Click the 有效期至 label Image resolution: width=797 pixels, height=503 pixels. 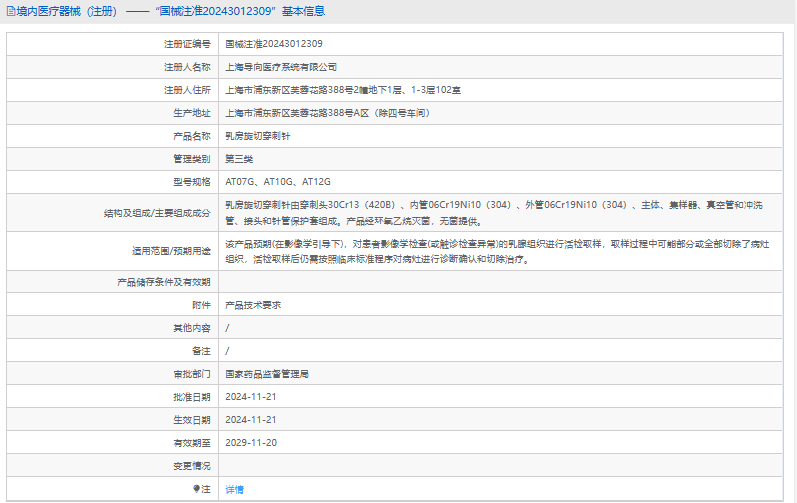192,443
